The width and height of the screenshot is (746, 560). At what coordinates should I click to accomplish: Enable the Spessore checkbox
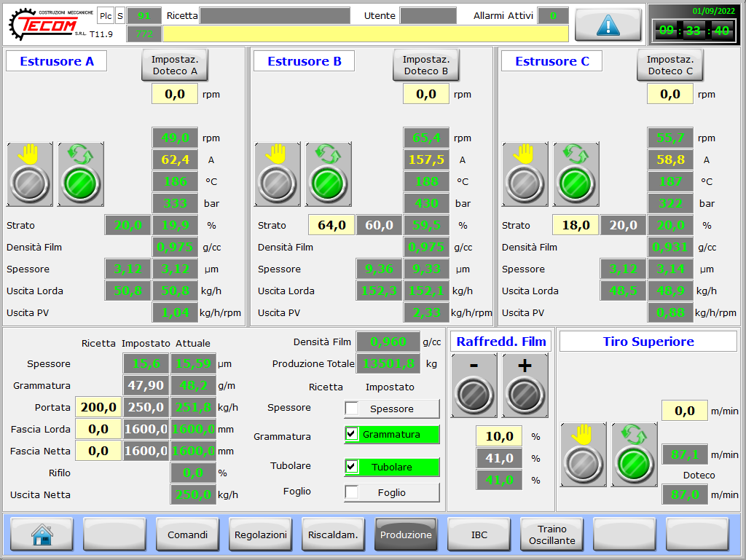pyautogui.click(x=352, y=409)
